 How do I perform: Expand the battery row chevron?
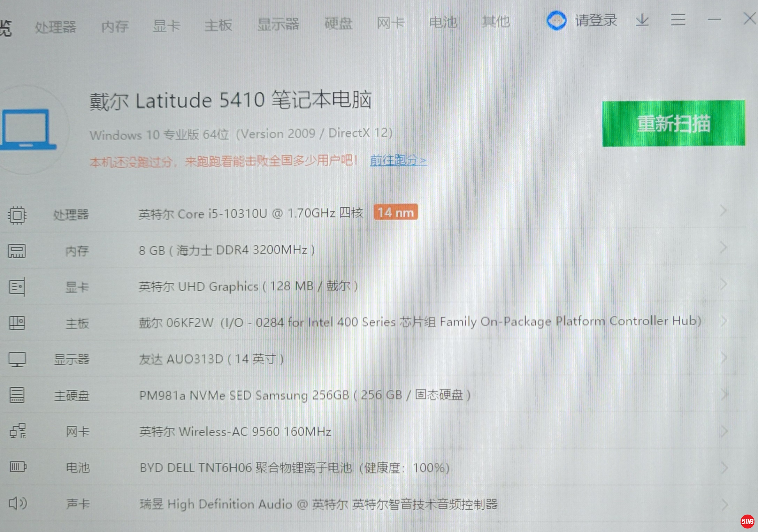tap(724, 468)
